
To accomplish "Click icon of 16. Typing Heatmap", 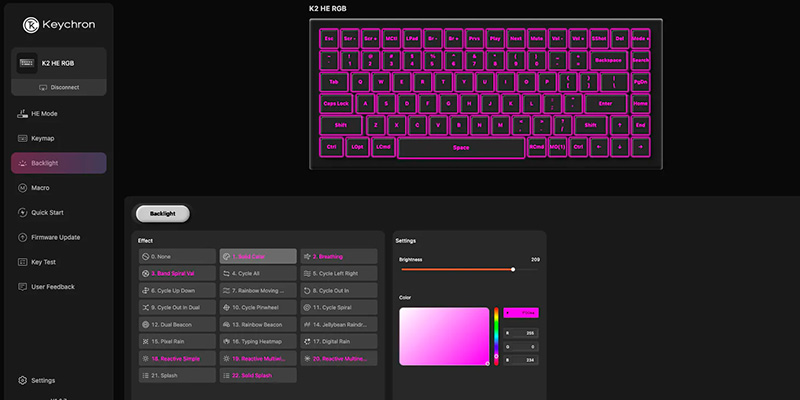I will (x=226, y=341).
